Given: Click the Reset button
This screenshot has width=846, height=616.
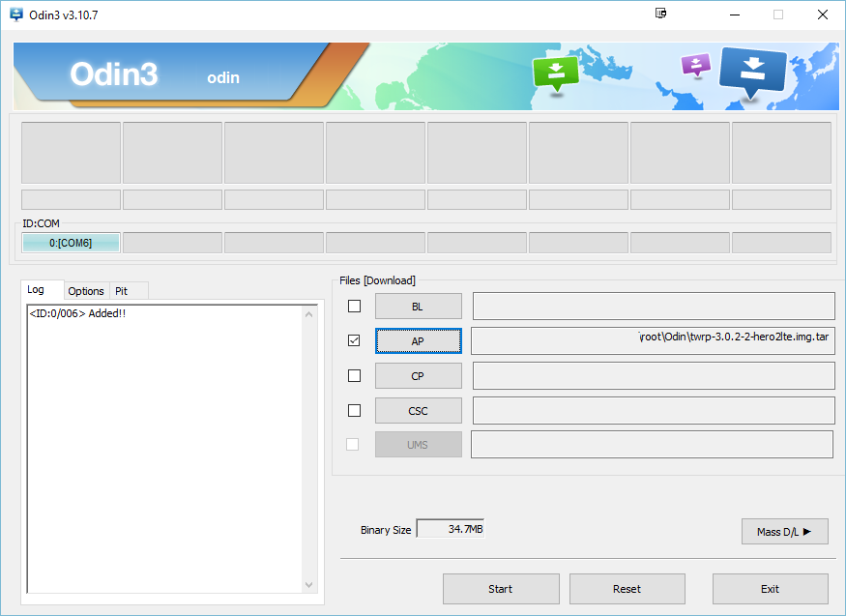Looking at the screenshot, I should point(627,589).
